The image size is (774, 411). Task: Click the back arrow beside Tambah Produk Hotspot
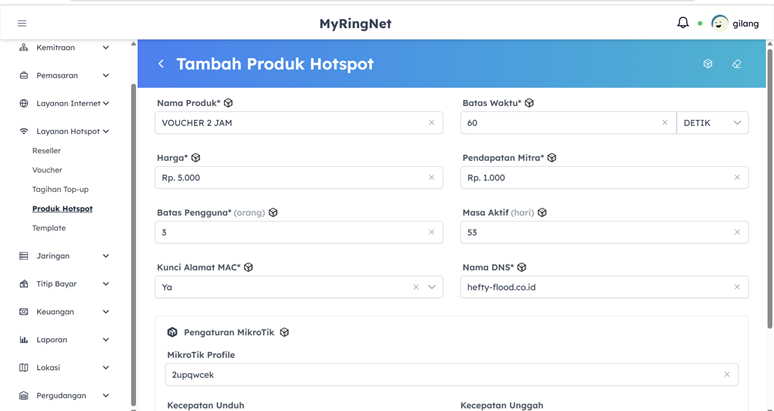point(161,64)
